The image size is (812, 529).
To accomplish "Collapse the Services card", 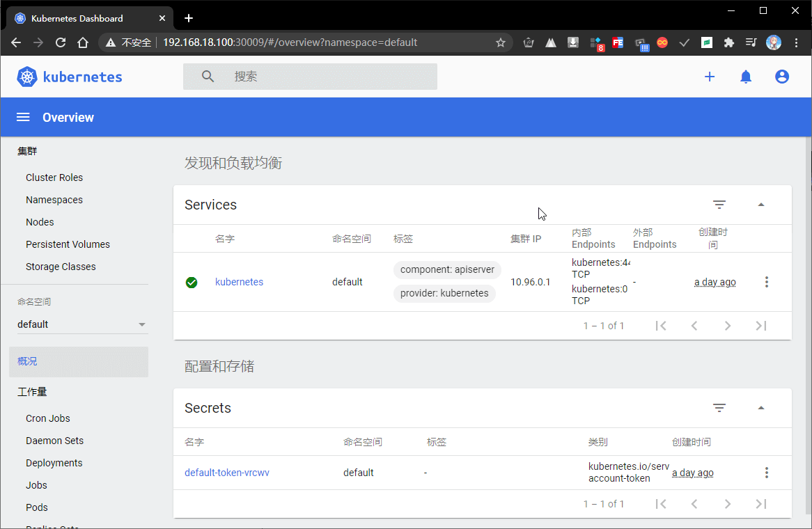I will [x=761, y=205].
